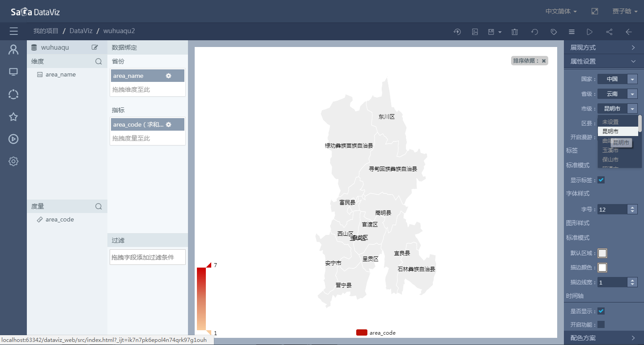Collapse the 属性设置 section
The image size is (644, 345).
pos(604,61)
